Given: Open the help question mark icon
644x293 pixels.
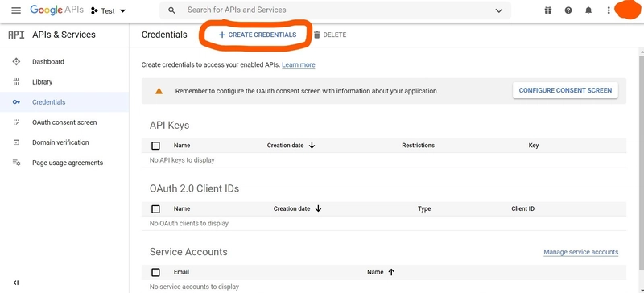Looking at the screenshot, I should pyautogui.click(x=568, y=10).
